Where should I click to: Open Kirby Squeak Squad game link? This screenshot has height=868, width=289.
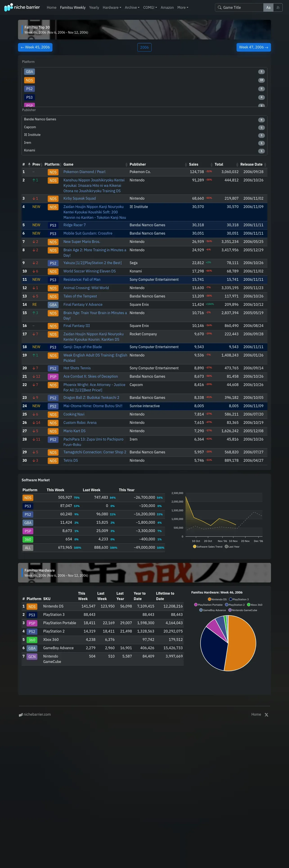click(80, 199)
